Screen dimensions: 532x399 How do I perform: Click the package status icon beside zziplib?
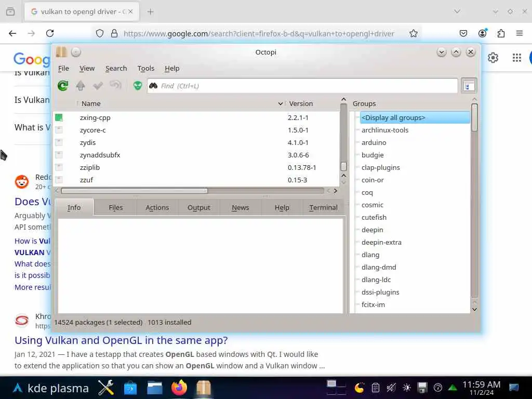(x=59, y=167)
